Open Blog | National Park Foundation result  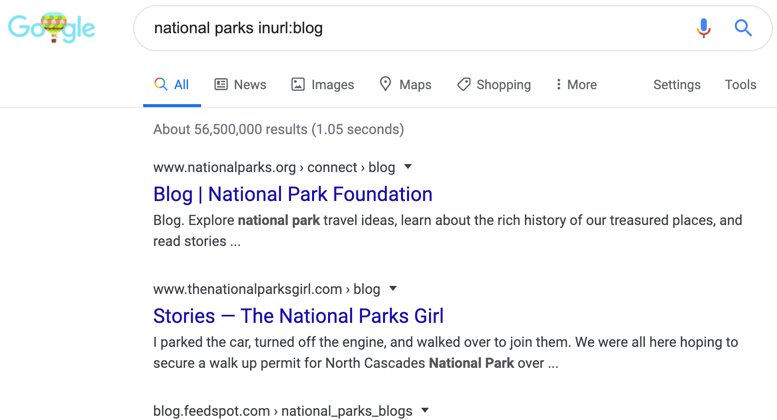(292, 194)
